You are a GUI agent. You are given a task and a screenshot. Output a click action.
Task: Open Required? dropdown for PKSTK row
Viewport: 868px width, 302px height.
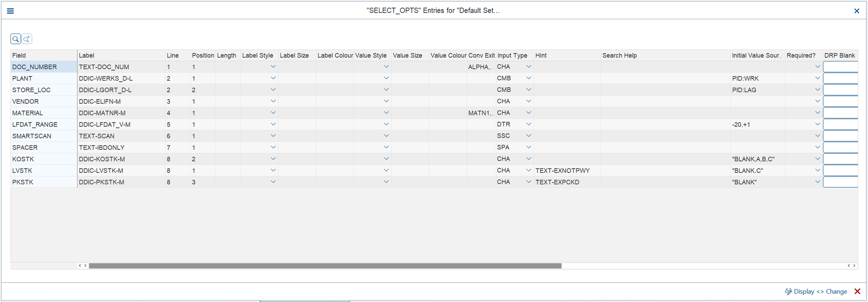tap(817, 182)
